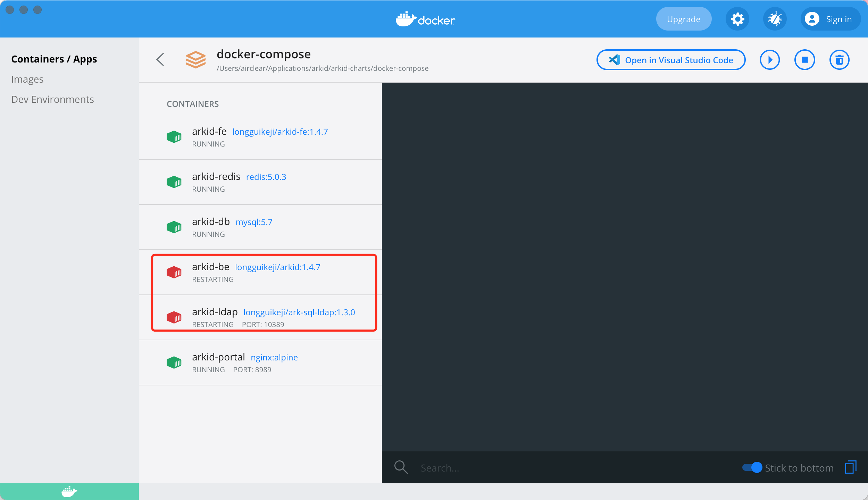Toggle the Stick to bottom switch

click(752, 468)
